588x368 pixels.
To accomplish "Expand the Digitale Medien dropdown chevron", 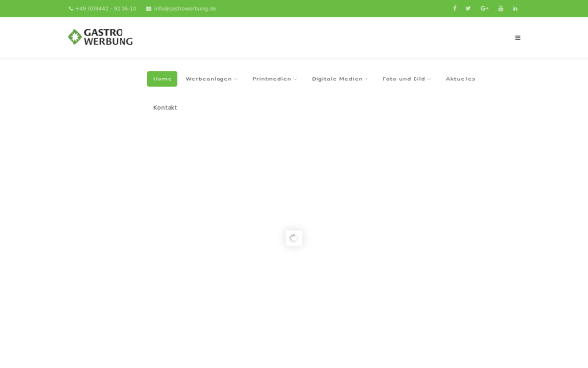I will pos(367,79).
